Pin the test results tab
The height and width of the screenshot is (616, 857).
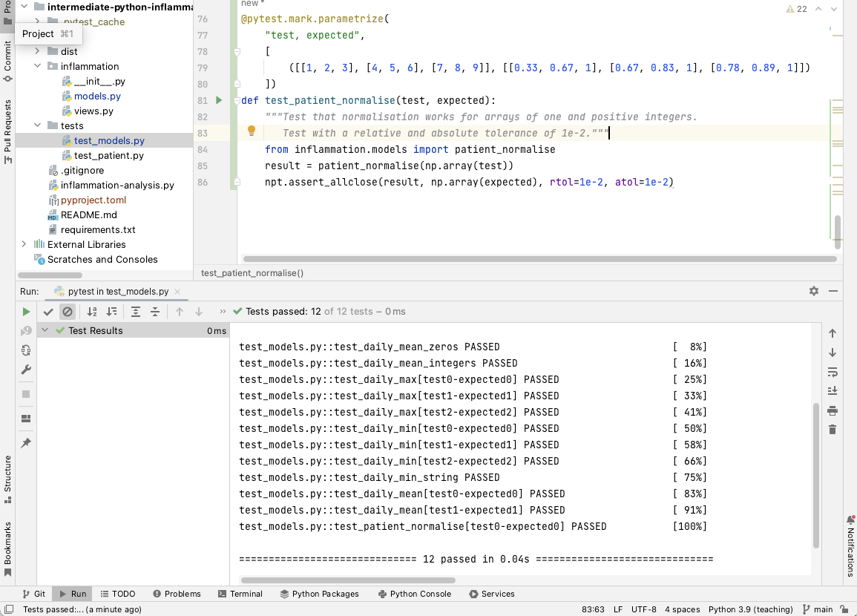26,438
